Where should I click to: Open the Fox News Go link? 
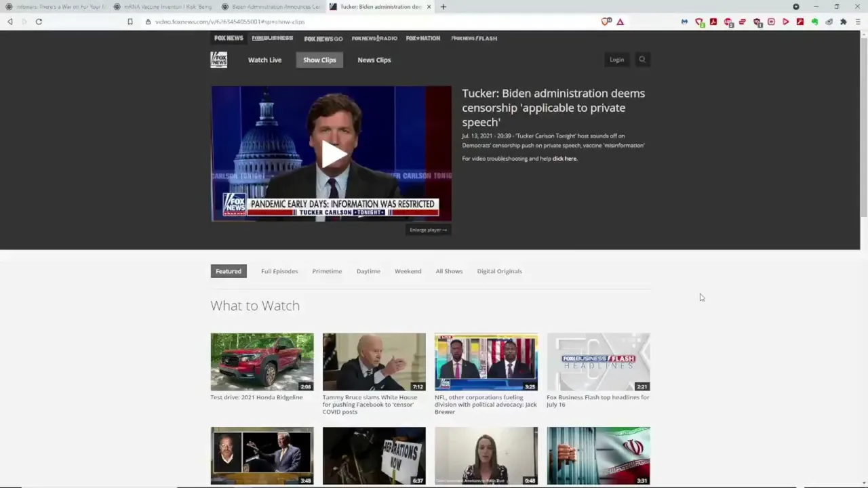click(323, 39)
